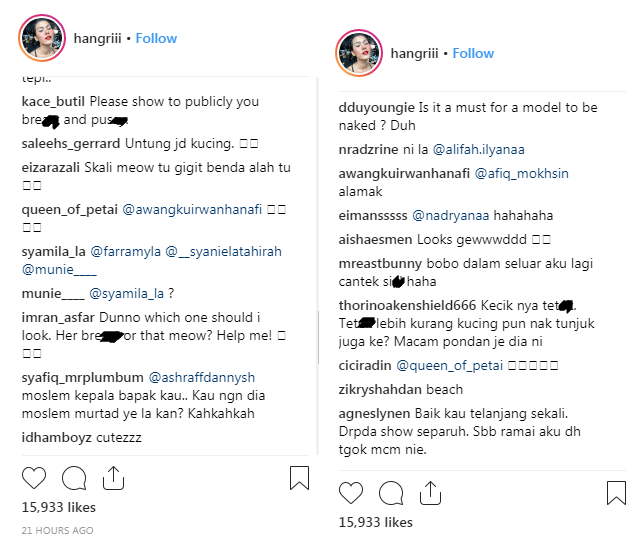Bookmark the left post
This screenshot has height=543, width=636.
(x=299, y=478)
